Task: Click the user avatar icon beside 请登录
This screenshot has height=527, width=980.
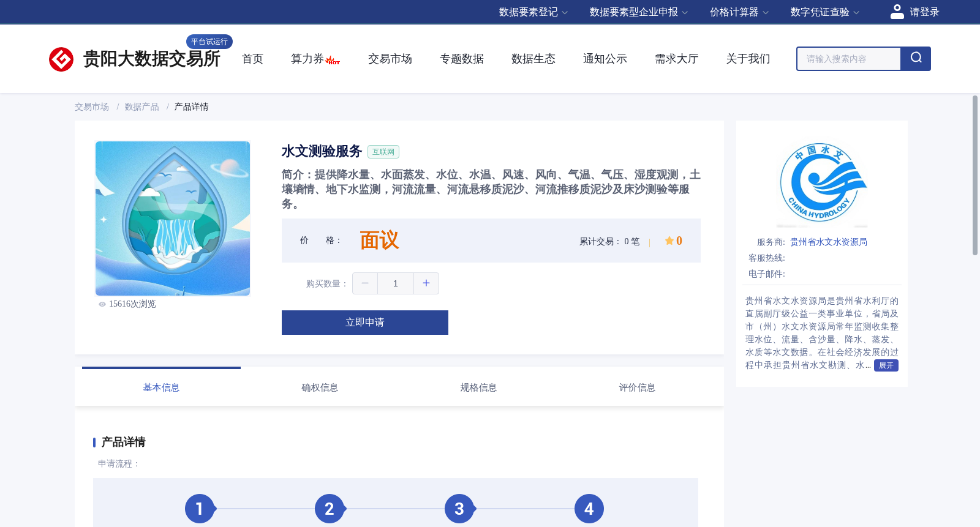Action: tap(897, 12)
